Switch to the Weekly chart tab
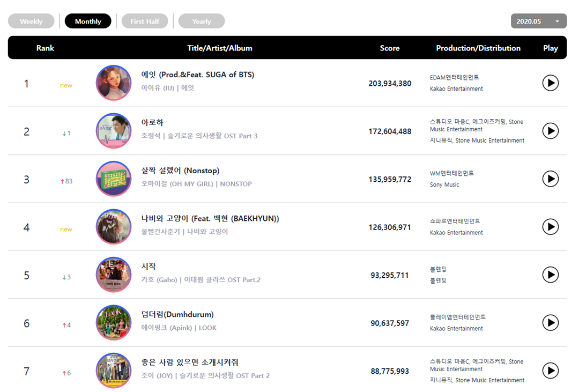The height and width of the screenshot is (392, 579). click(x=31, y=21)
